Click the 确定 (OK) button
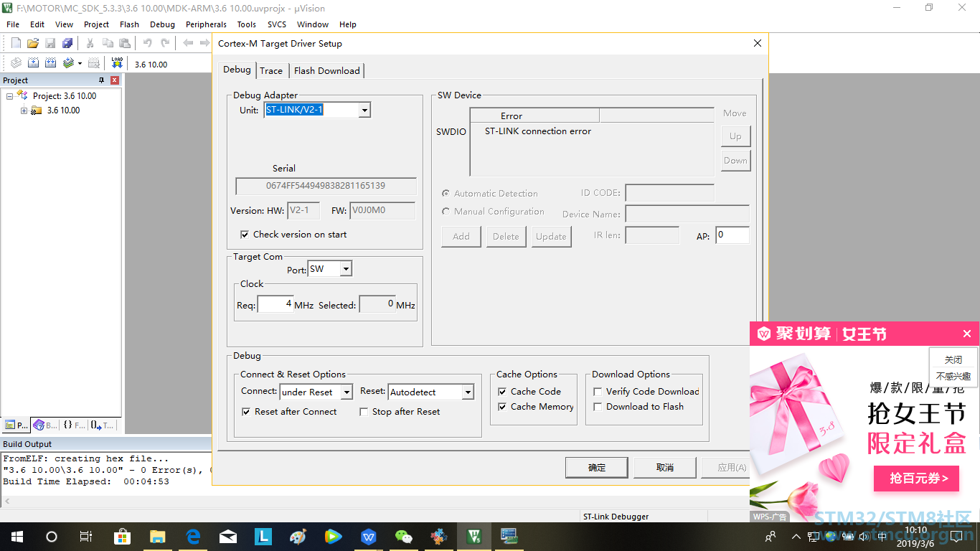 [x=597, y=468]
